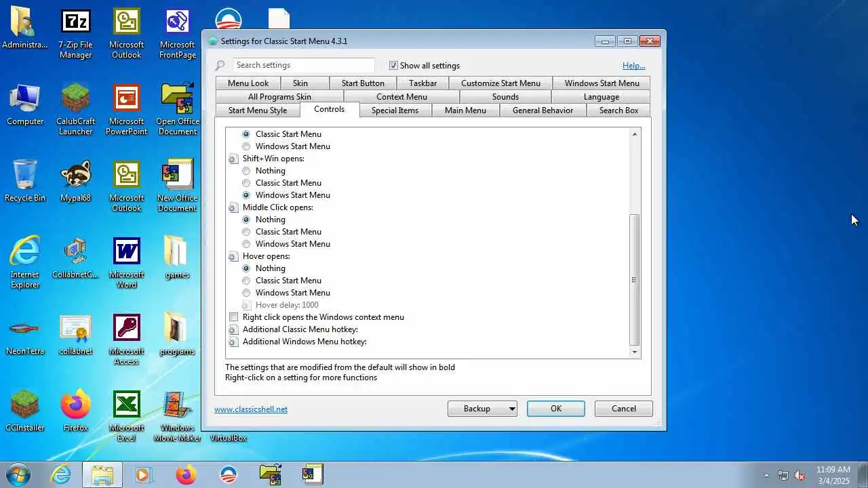868x488 pixels.
Task: Visit the www.classicshell.net link
Action: pyautogui.click(x=251, y=409)
